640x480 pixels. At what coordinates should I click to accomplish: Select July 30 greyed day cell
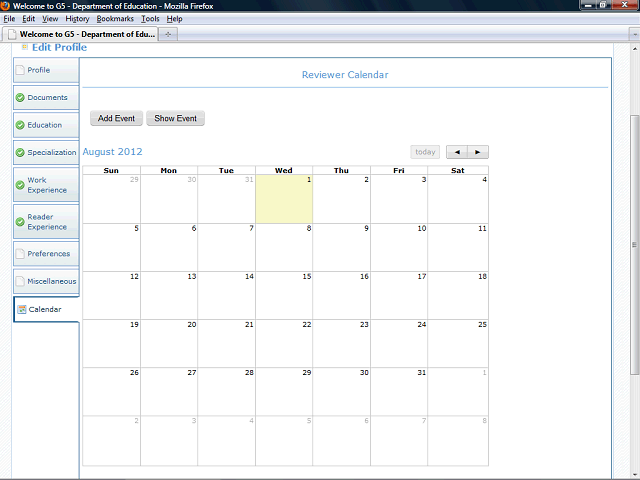coord(169,199)
